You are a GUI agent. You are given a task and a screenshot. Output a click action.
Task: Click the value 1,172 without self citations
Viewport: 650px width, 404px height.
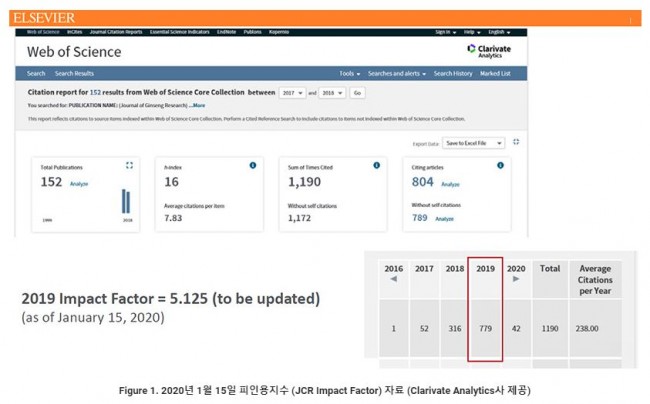coord(299,218)
